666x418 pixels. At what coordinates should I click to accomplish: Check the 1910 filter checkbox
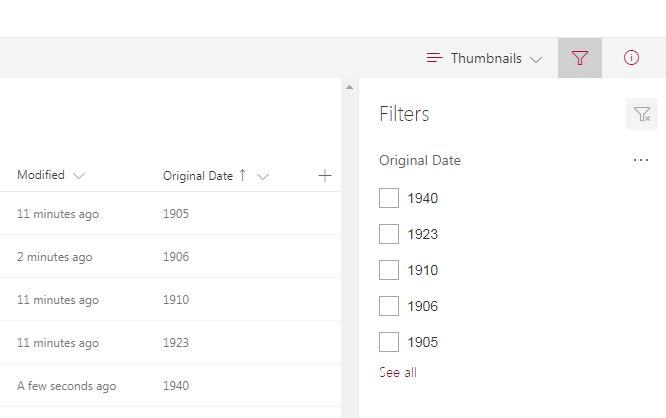click(x=389, y=270)
